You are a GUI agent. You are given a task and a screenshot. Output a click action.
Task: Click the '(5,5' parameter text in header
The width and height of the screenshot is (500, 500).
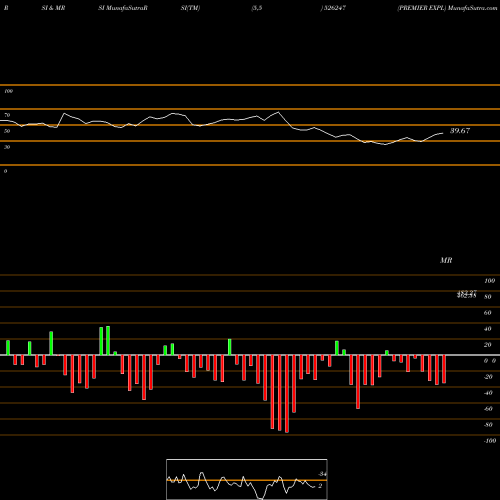(257, 8)
